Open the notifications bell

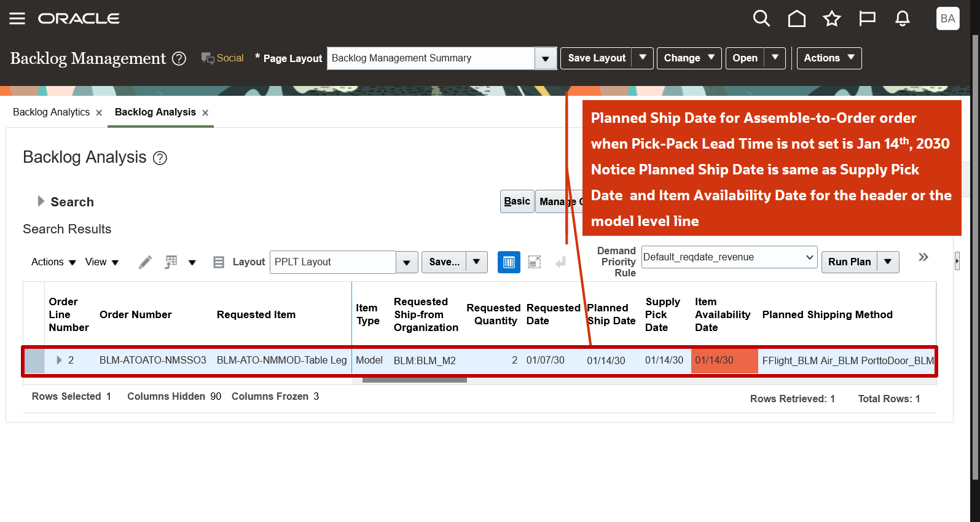(x=903, y=18)
